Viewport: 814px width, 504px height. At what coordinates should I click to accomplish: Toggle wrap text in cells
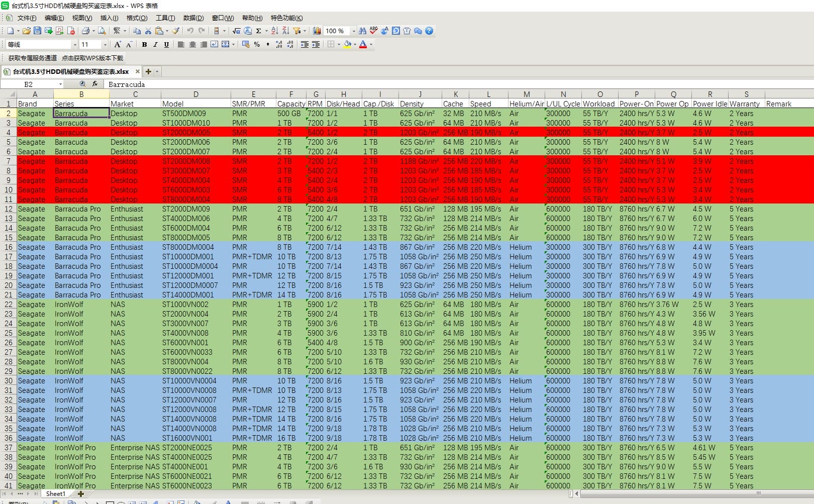pyautogui.click(x=215, y=44)
